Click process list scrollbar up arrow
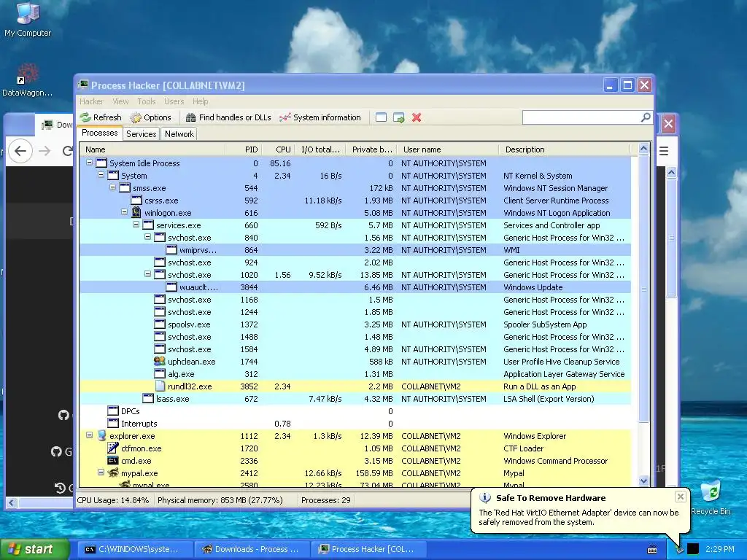747x560 pixels. (643, 149)
